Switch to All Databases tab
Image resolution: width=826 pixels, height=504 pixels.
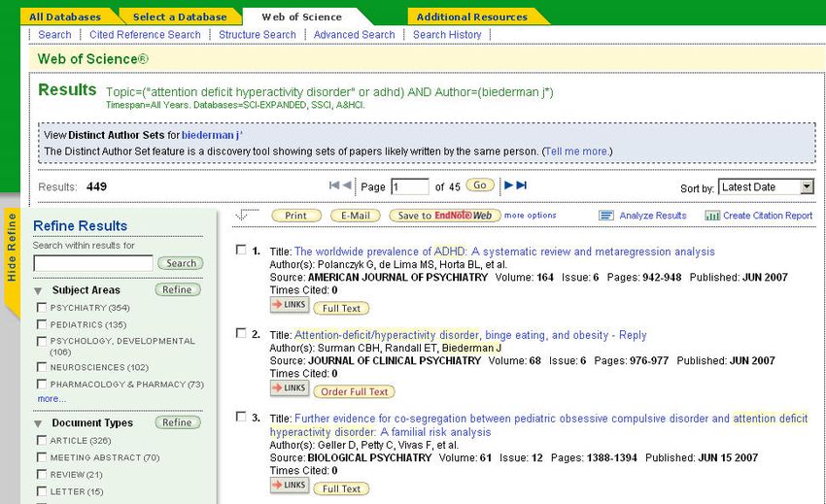click(65, 17)
